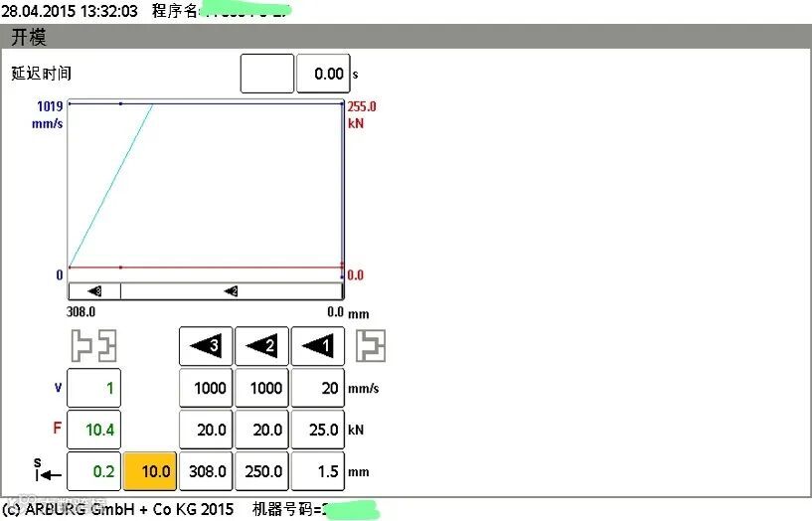
Task: Edit stage 3 force value 20.0
Action: 206,430
